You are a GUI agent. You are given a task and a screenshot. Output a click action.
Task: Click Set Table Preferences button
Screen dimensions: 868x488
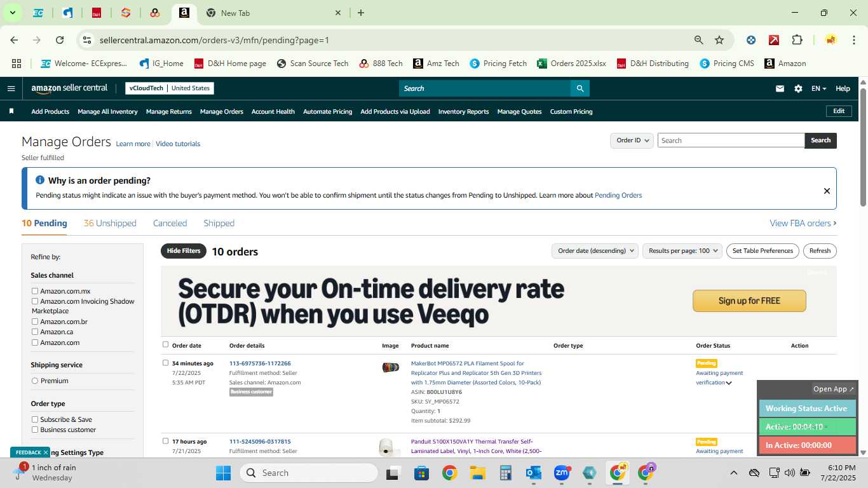tap(763, 251)
